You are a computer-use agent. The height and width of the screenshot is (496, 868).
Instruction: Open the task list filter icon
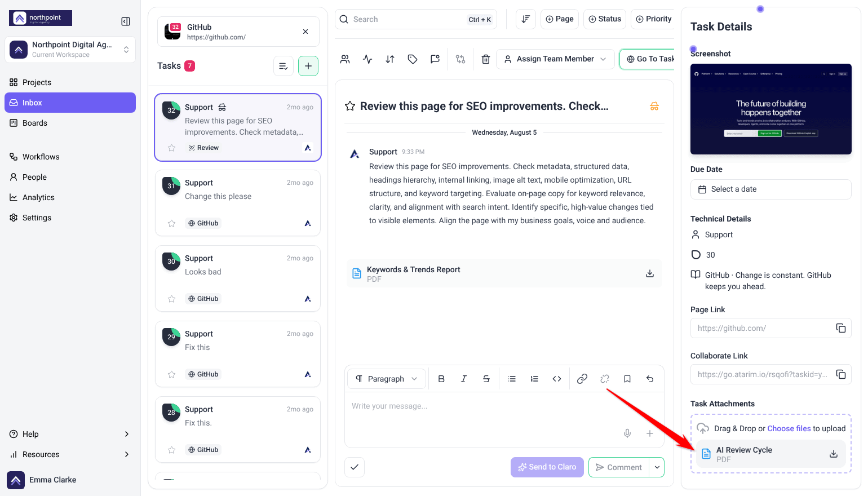(x=284, y=66)
